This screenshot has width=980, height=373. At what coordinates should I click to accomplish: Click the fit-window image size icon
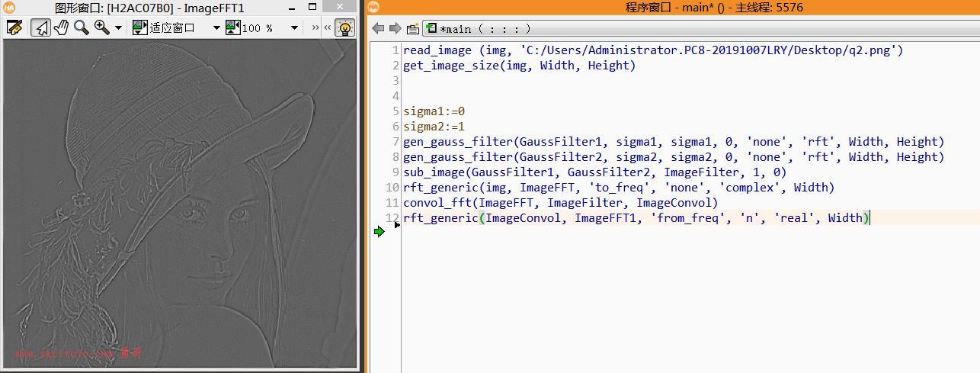pyautogui.click(x=139, y=27)
